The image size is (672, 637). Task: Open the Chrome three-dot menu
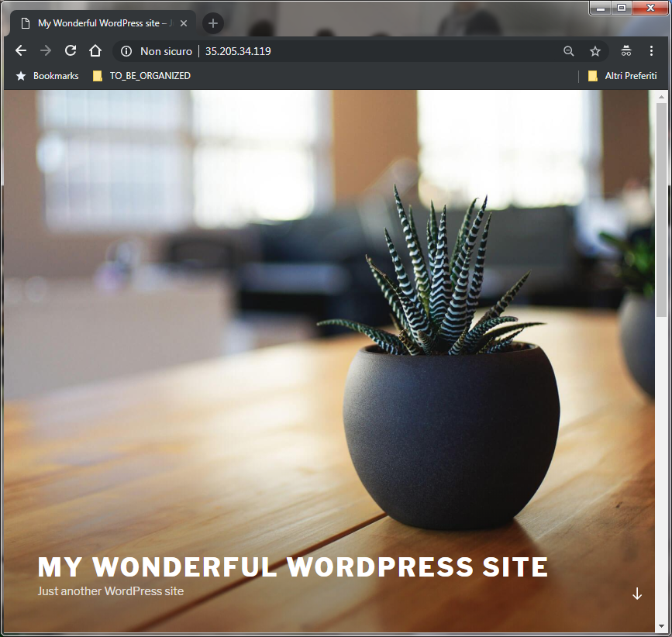tap(651, 51)
